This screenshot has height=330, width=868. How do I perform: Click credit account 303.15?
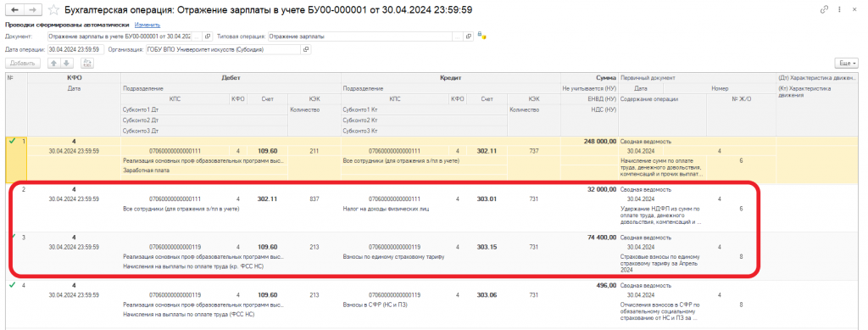point(487,246)
